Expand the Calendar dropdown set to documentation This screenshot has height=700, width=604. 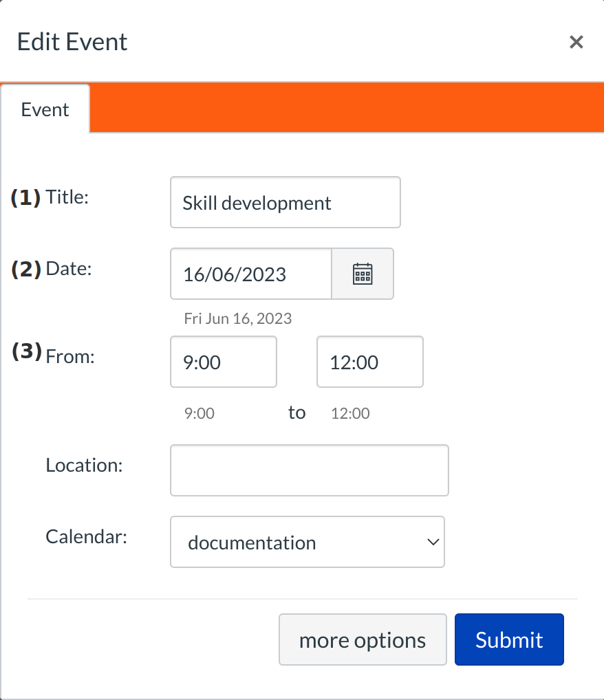pos(308,543)
